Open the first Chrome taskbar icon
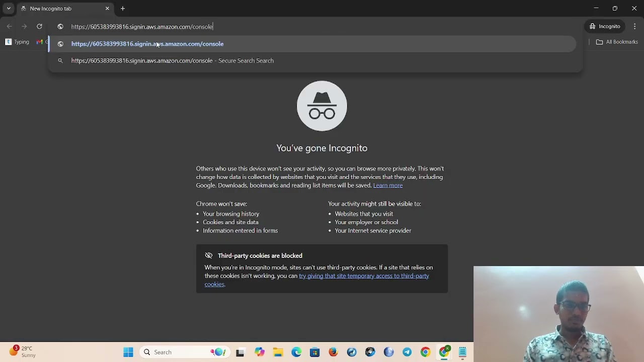The width and height of the screenshot is (644, 362). pyautogui.click(x=426, y=352)
